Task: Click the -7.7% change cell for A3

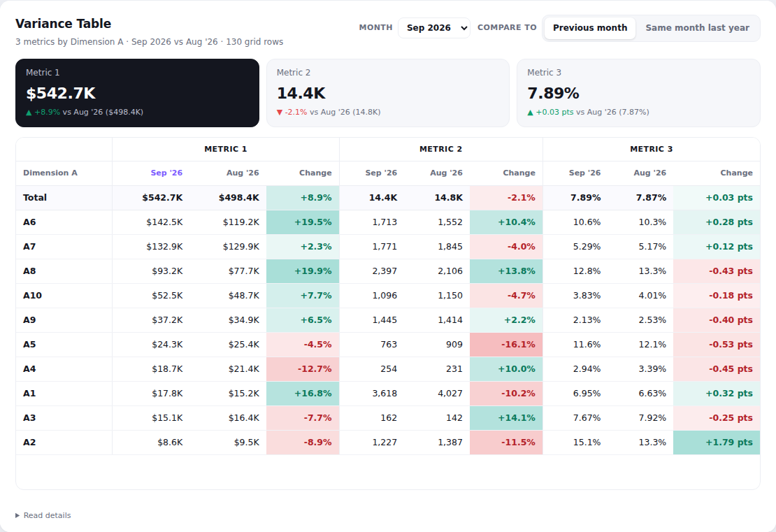Action: (x=303, y=418)
